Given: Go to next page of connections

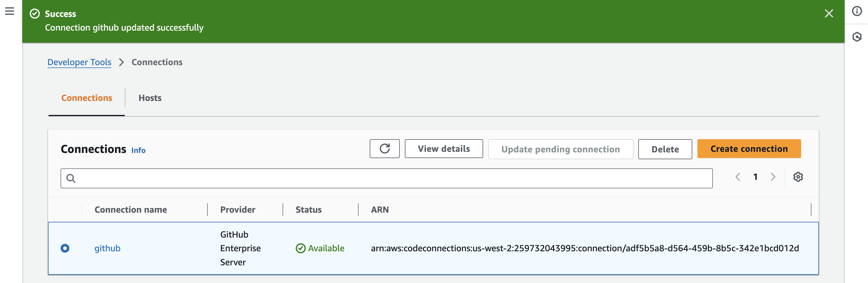Looking at the screenshot, I should (773, 177).
